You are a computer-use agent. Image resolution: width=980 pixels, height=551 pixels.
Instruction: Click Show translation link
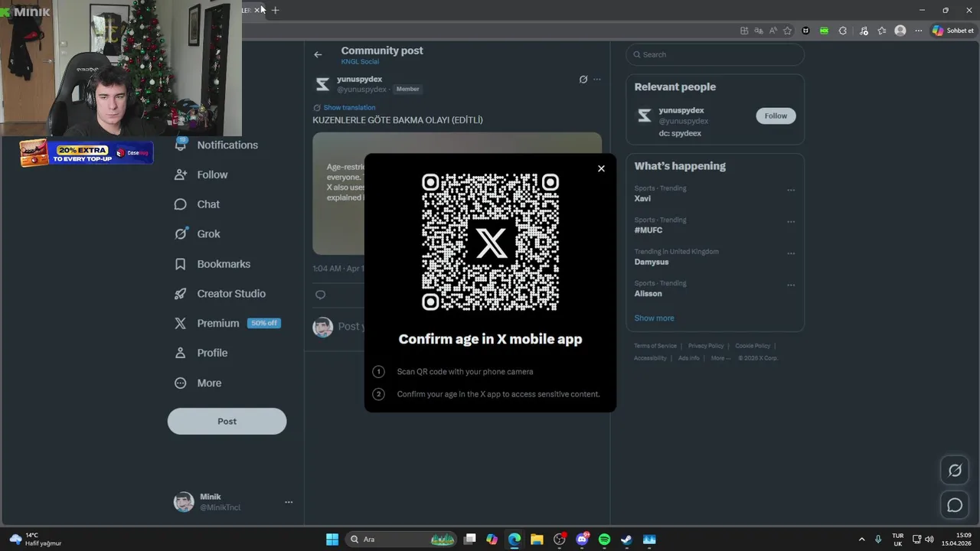point(349,108)
